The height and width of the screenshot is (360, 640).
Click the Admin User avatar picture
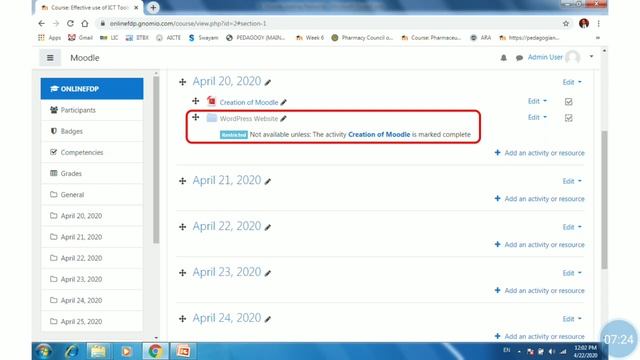(x=573, y=57)
